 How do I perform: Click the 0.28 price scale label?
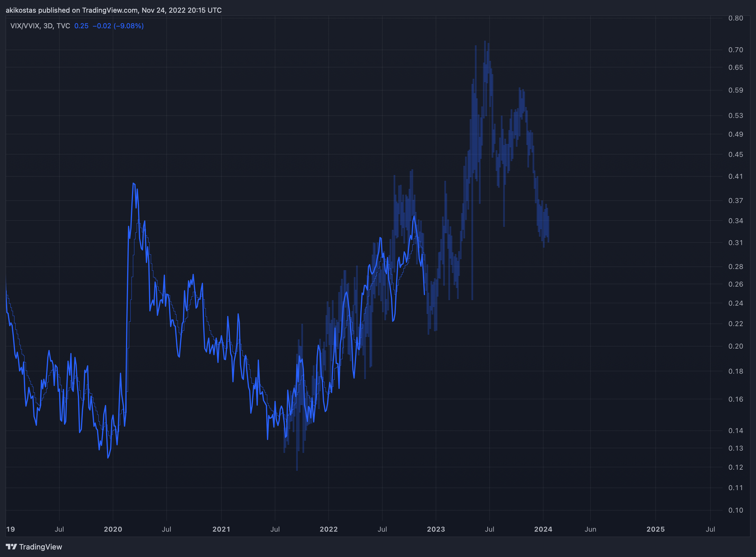click(736, 267)
